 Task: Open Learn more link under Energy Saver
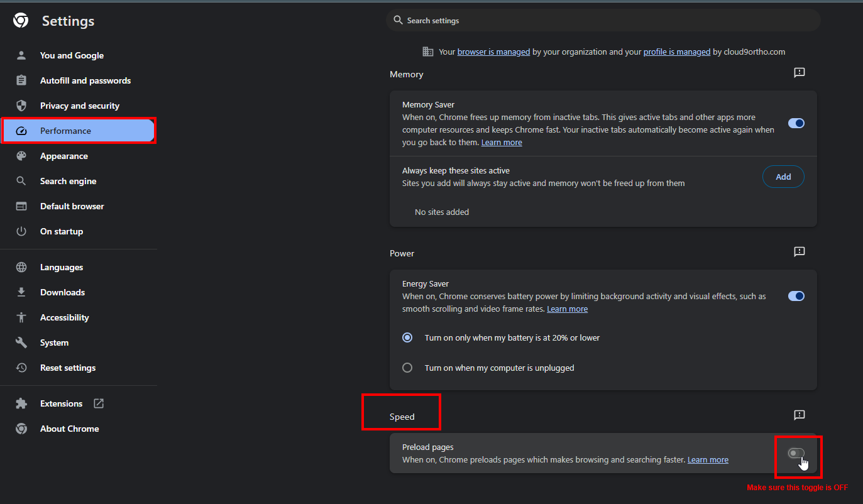click(567, 309)
